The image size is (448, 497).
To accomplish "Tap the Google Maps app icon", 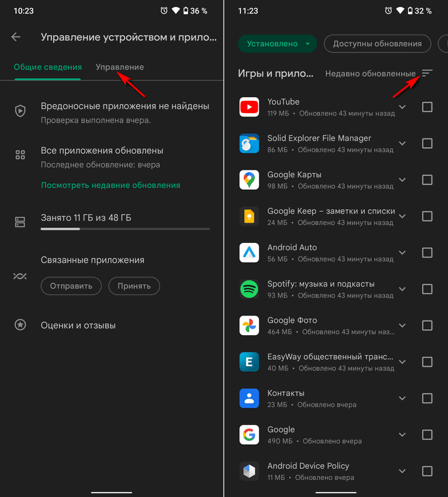I will (249, 180).
